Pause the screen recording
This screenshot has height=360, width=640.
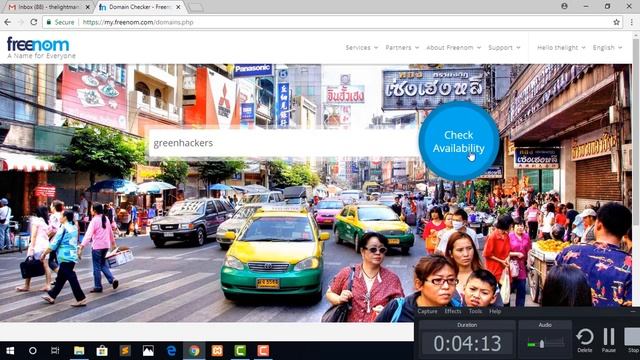click(x=609, y=340)
